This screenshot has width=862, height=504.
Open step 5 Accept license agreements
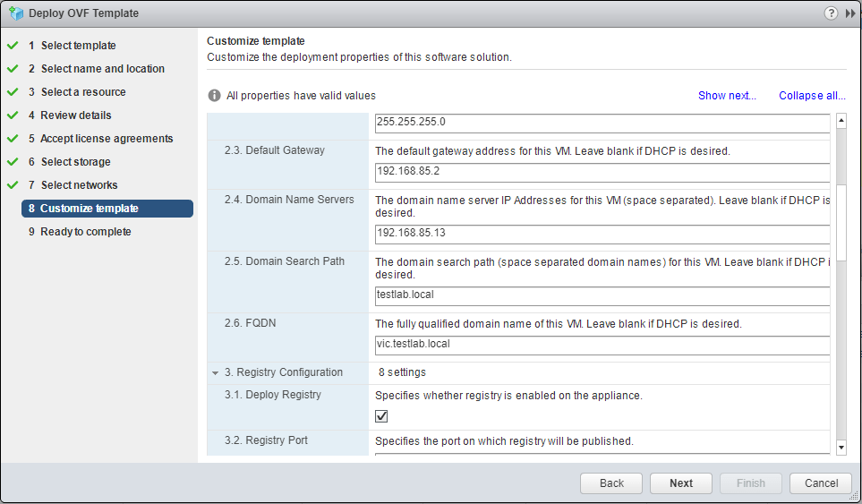[107, 139]
